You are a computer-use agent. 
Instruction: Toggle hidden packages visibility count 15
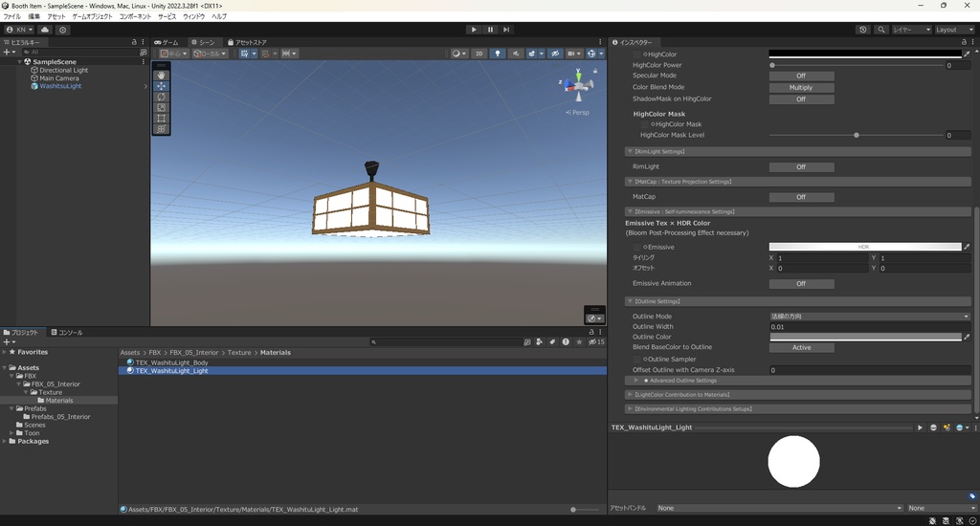coord(596,341)
